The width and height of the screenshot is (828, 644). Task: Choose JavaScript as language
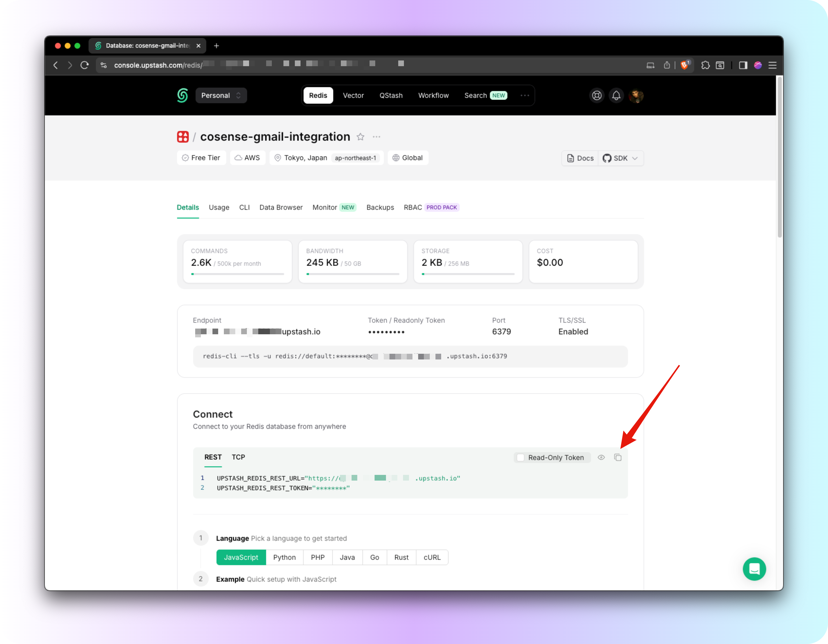(241, 557)
